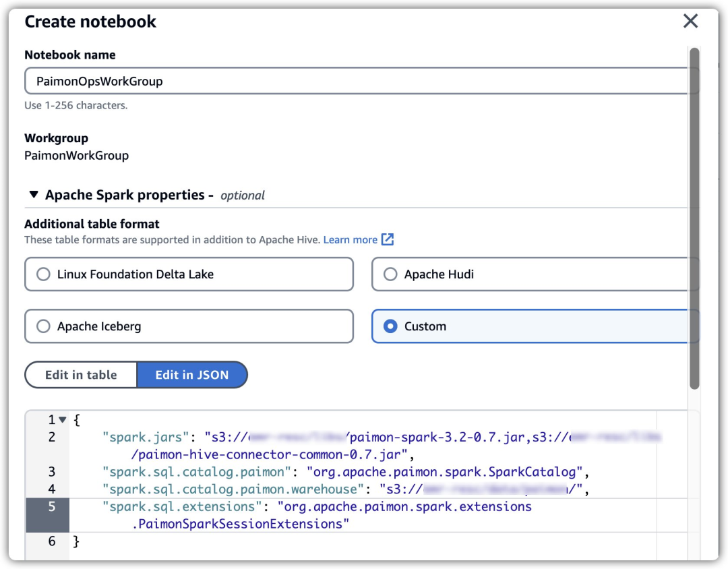Click line number 2 in the gutter
The width and height of the screenshot is (728, 569).
[51, 437]
